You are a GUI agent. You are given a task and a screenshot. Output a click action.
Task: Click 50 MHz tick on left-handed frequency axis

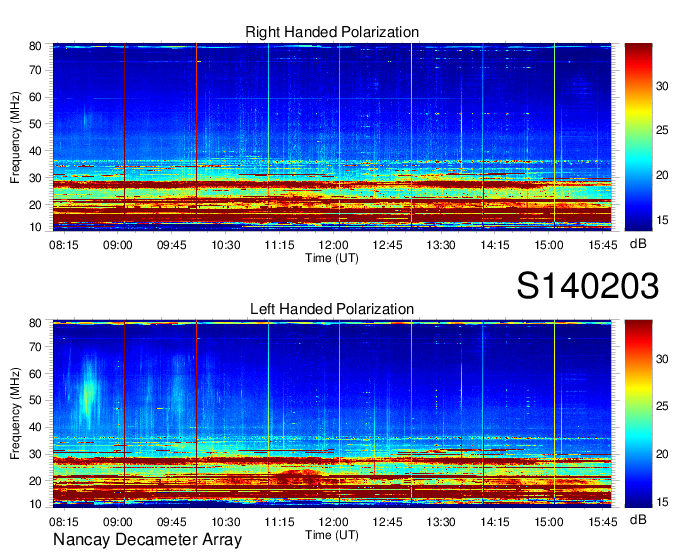[35, 400]
